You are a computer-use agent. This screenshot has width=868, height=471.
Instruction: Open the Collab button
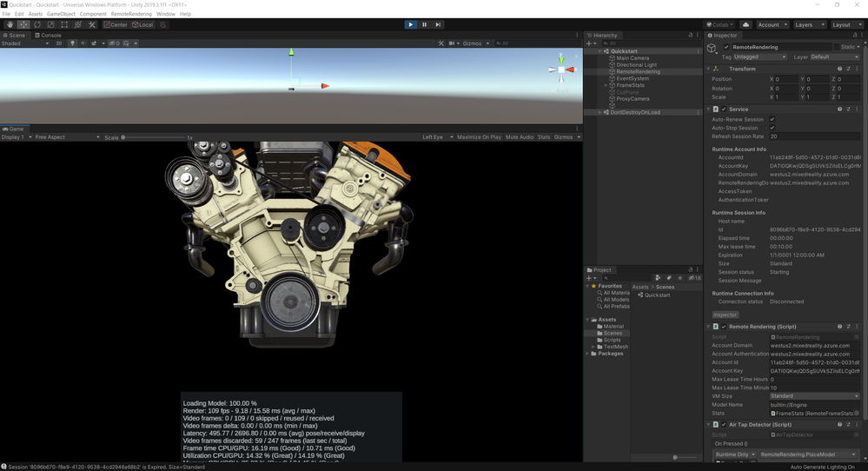point(719,25)
